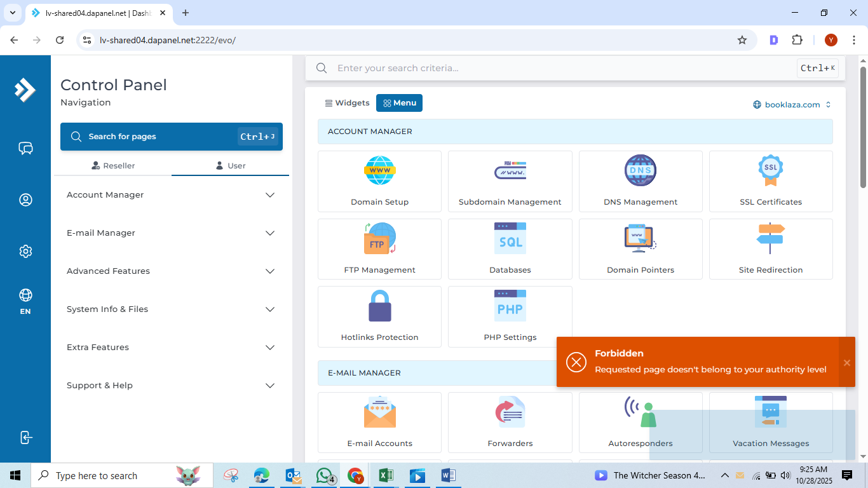Open Hotlinks Protection padlock icon
The width and height of the screenshot is (868, 488).
[x=379, y=306]
